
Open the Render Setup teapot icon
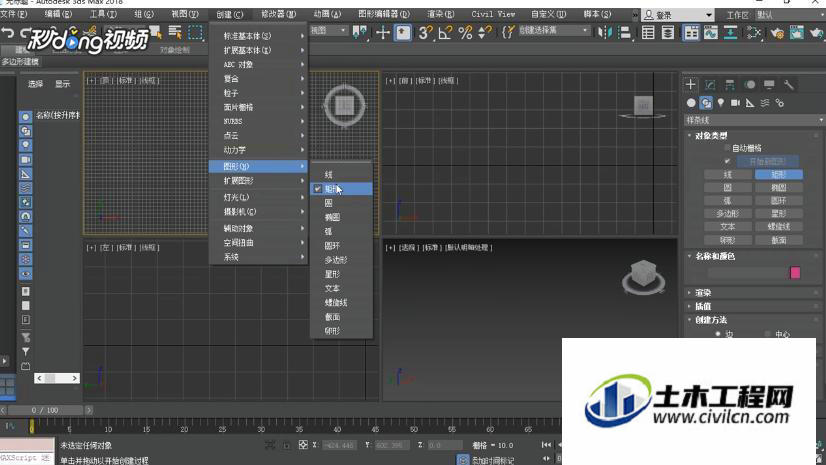tap(777, 33)
